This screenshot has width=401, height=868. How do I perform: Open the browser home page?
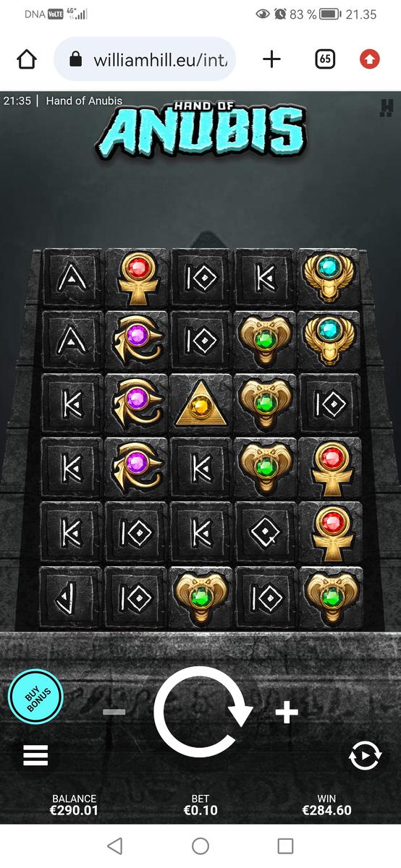tap(26, 59)
